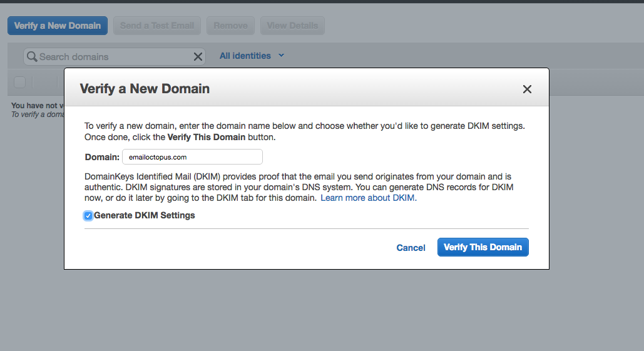
Task: Click the Remove toolbar button
Action: pyautogui.click(x=230, y=26)
